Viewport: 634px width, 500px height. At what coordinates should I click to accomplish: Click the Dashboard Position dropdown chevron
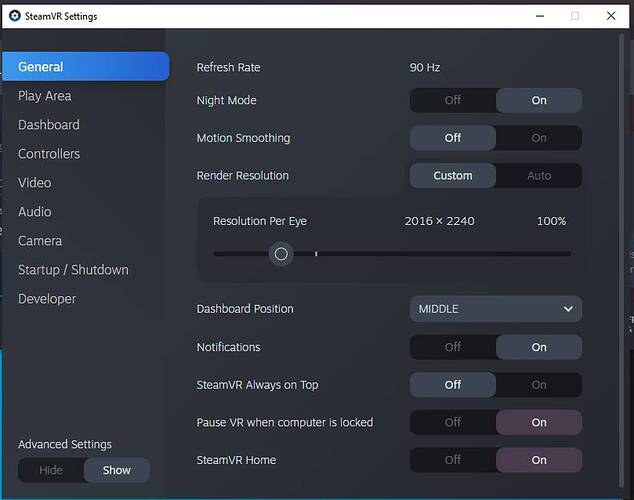coord(568,309)
